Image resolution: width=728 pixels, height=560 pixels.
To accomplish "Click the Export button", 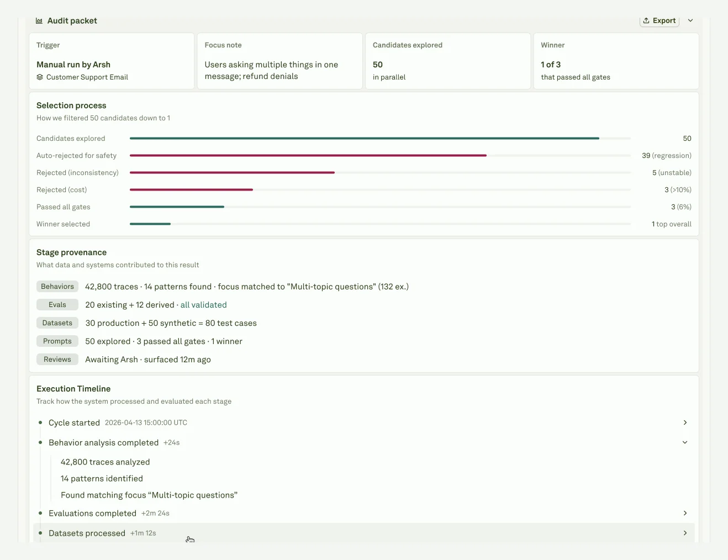I will [659, 20].
